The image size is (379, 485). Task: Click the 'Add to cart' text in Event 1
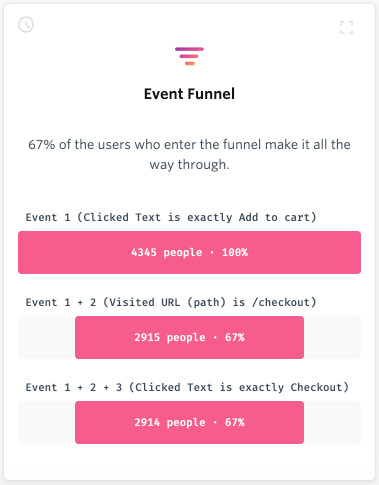click(274, 217)
